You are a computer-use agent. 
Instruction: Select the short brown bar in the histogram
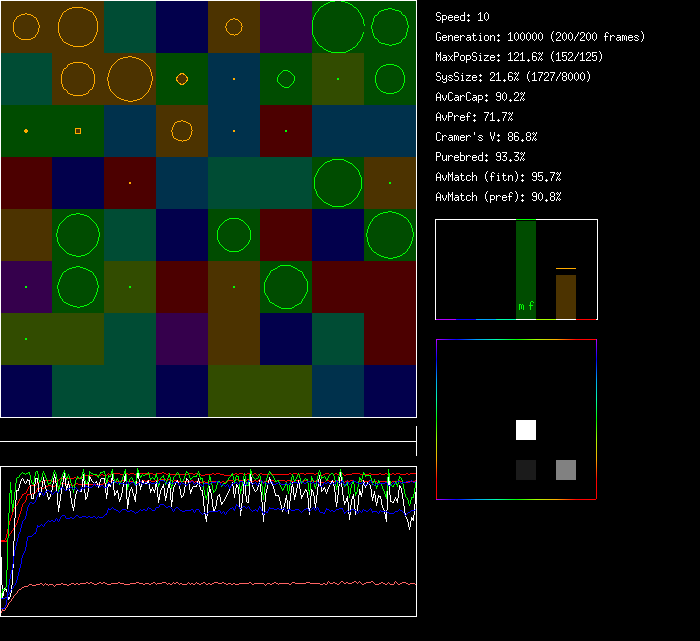(x=566, y=297)
